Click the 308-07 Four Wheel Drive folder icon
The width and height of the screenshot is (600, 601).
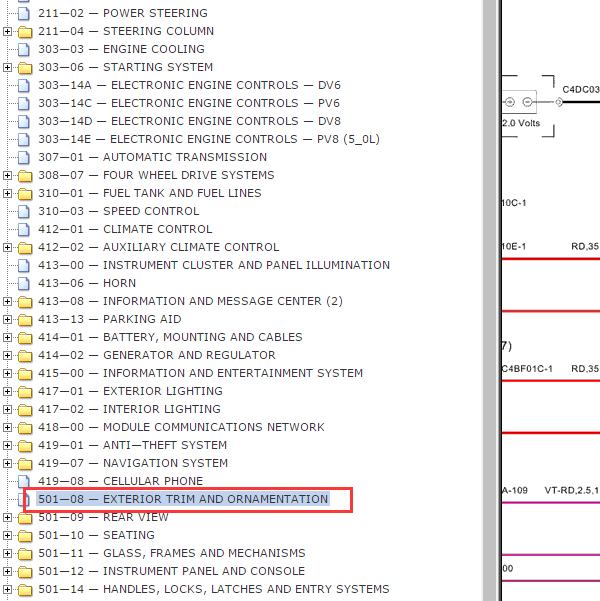pos(25,176)
